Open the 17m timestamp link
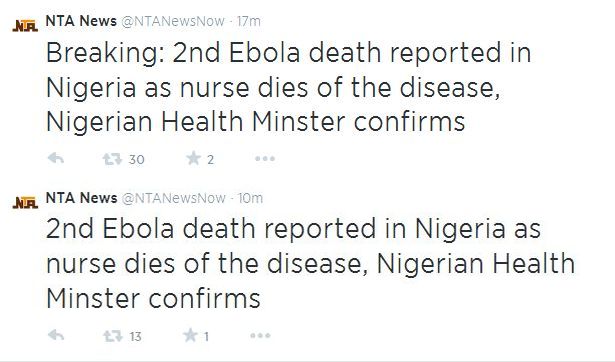The width and height of the screenshot is (615, 362). click(249, 21)
